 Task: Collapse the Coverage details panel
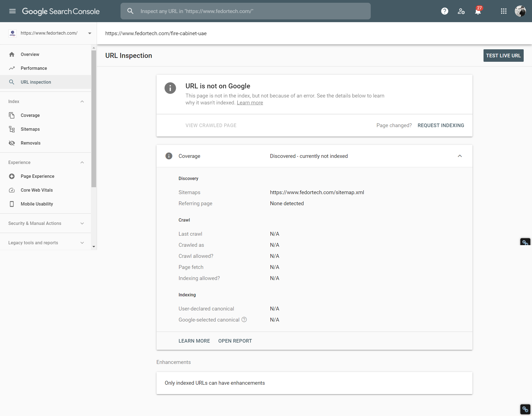[460, 156]
